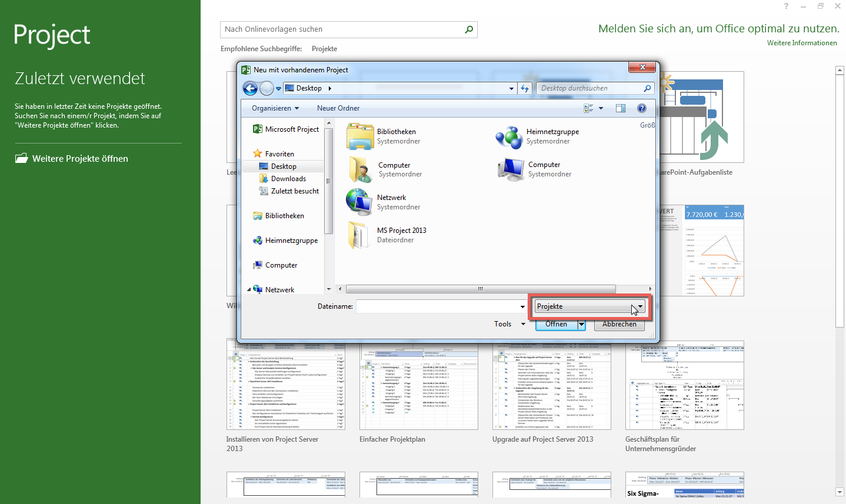
Task: Change the view options icon
Action: click(591, 108)
